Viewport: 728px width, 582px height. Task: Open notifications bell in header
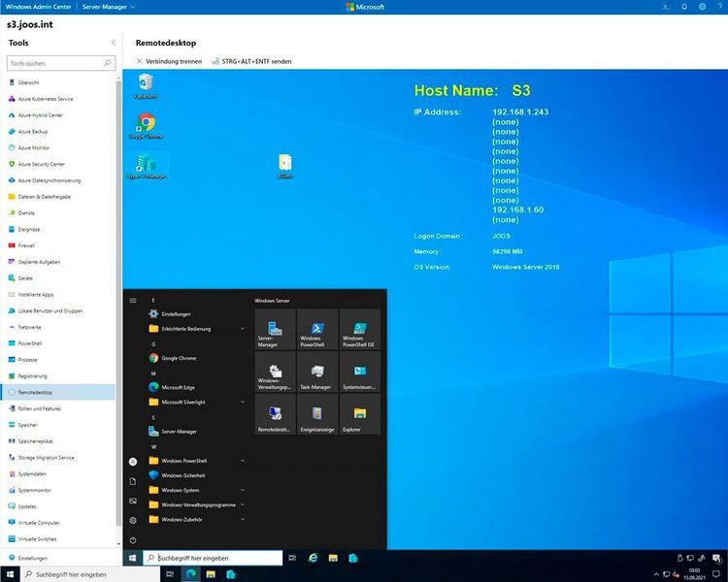(684, 7)
